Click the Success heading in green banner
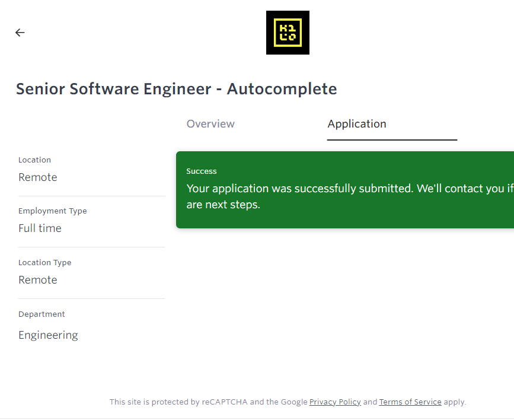 202,171
